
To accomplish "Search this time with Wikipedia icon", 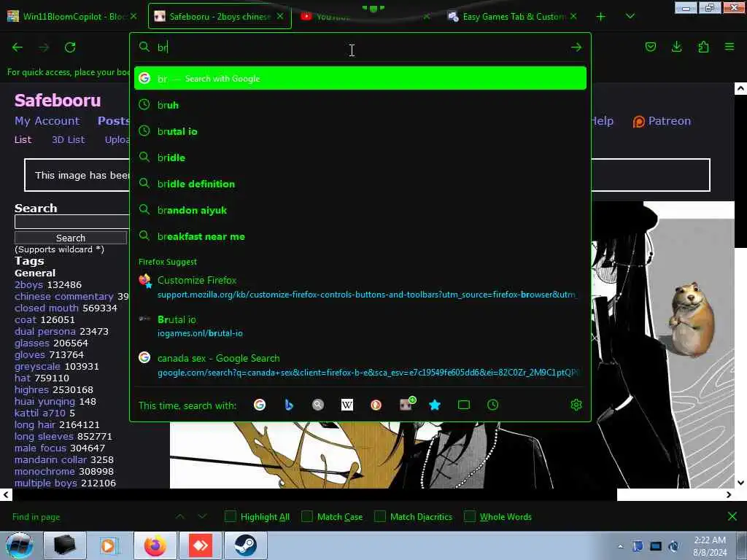I will coord(347,405).
